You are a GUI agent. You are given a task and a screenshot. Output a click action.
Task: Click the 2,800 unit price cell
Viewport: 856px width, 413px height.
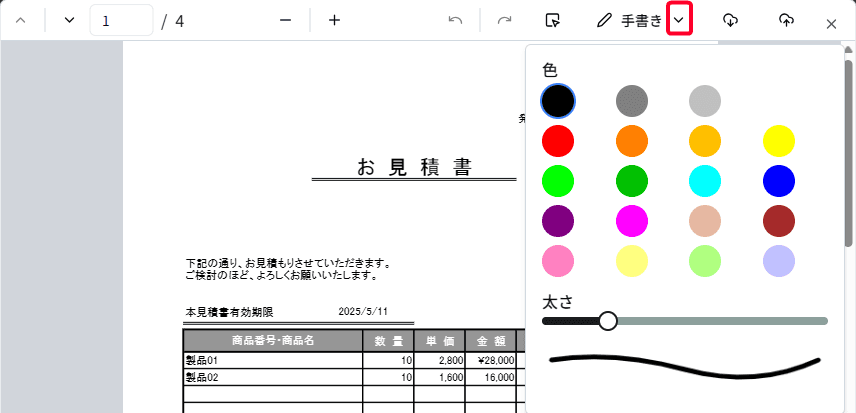[439, 361]
